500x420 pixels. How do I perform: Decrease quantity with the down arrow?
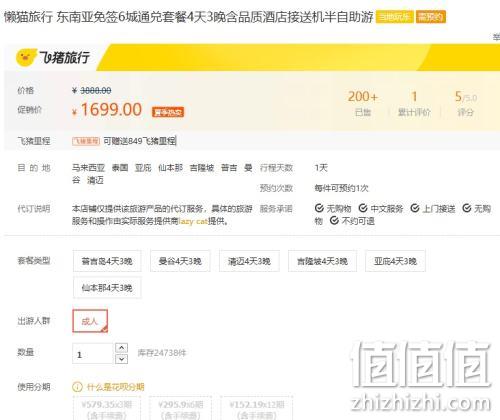(121, 359)
